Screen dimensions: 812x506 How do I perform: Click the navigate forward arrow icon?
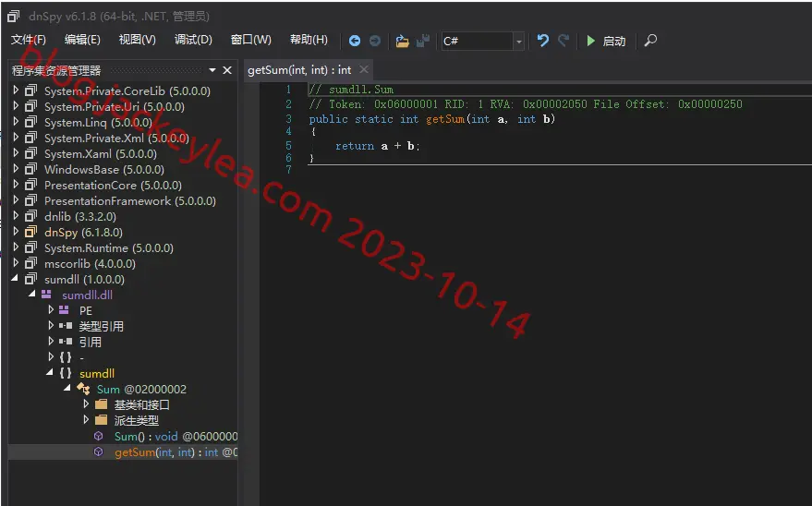375,41
